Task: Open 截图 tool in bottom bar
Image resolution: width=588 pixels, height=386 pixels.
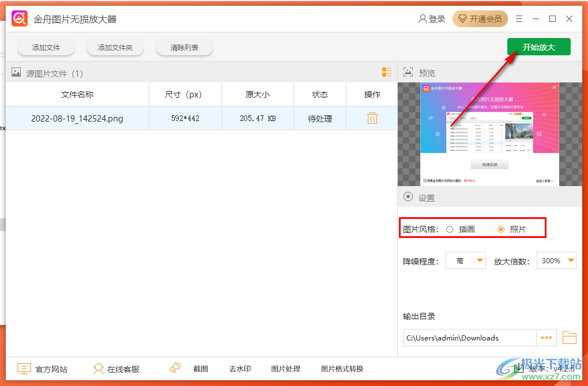Action: tap(201, 369)
